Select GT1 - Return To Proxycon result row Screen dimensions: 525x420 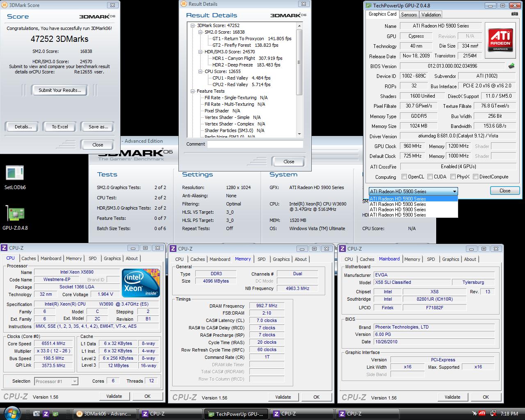252,39
